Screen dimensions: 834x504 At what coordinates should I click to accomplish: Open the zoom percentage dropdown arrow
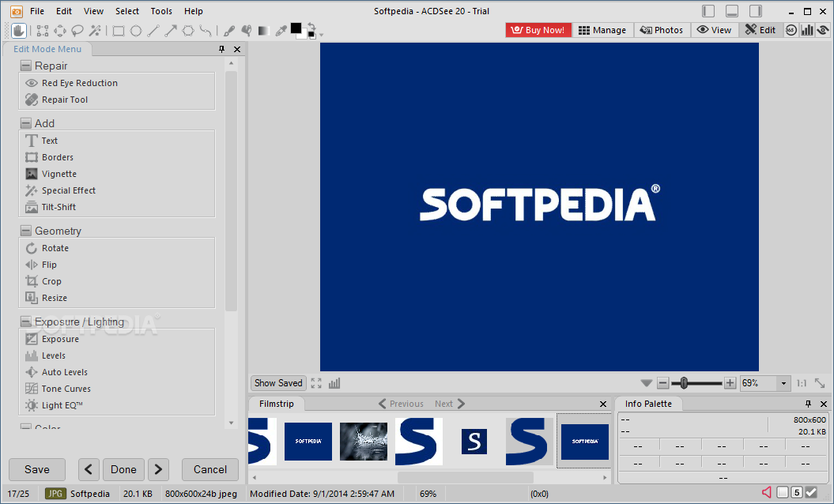783,383
